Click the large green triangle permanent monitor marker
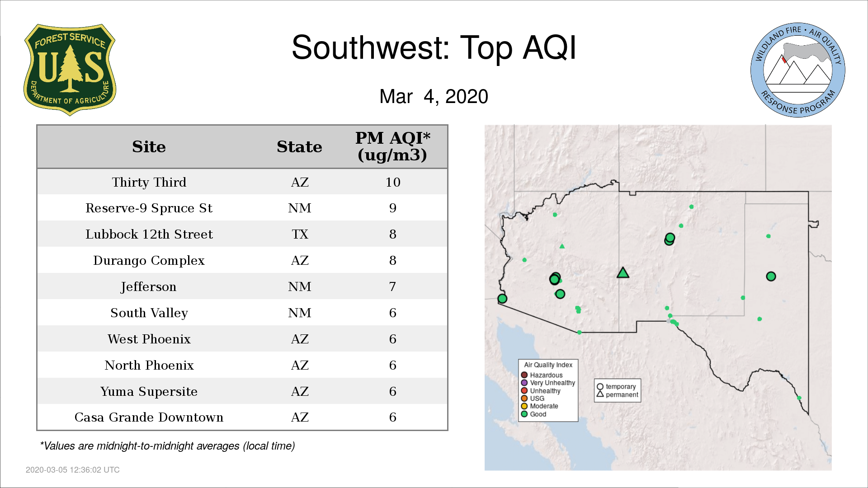 click(x=623, y=272)
